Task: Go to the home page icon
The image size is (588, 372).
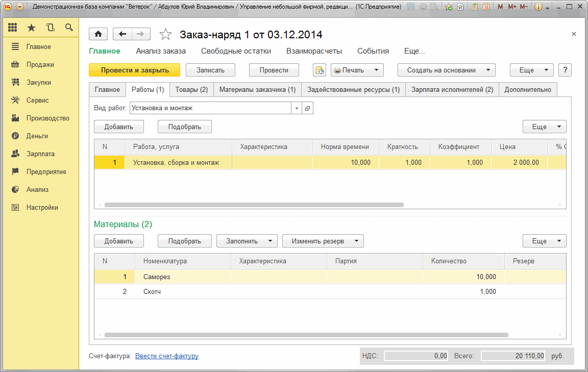Action: (98, 34)
